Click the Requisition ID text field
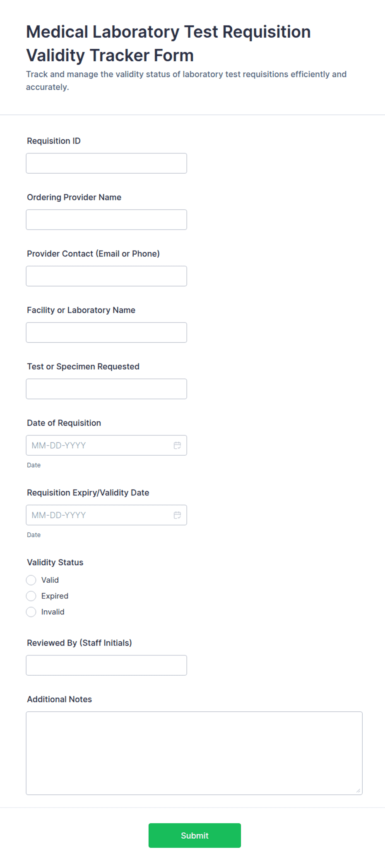 coord(106,163)
